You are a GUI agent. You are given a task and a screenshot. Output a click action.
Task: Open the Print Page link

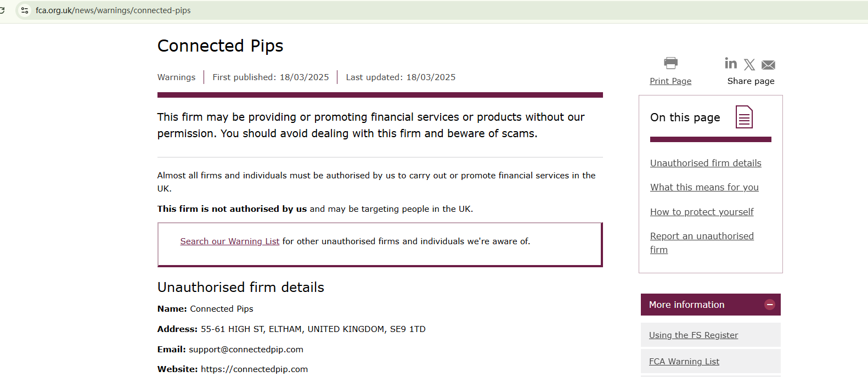[670, 81]
